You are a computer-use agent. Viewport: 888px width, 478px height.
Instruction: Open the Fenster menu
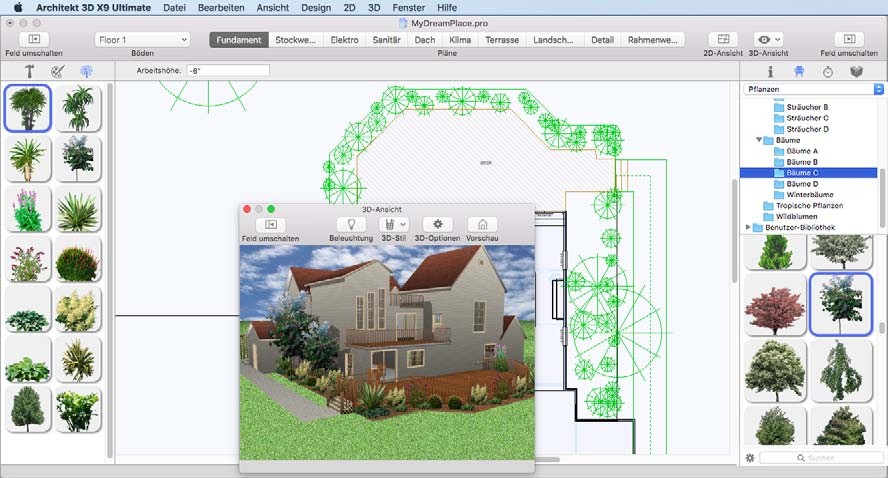[x=409, y=8]
